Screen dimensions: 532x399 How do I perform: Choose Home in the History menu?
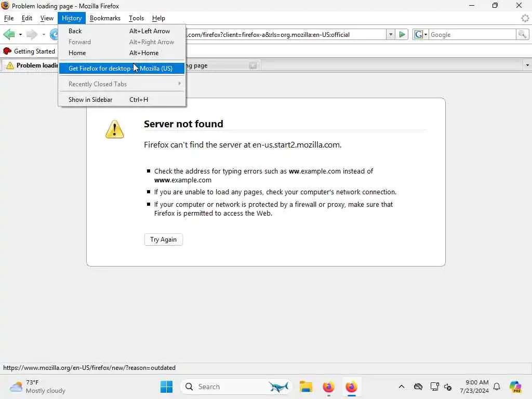pos(122,53)
